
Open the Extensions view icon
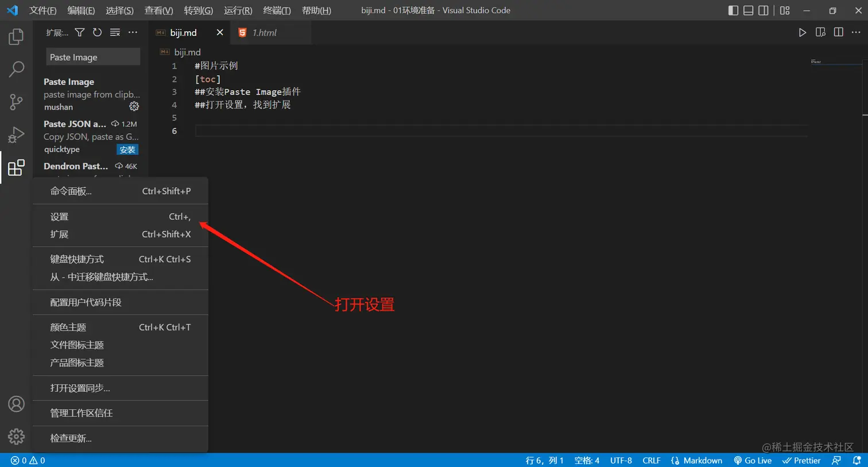pyautogui.click(x=16, y=168)
